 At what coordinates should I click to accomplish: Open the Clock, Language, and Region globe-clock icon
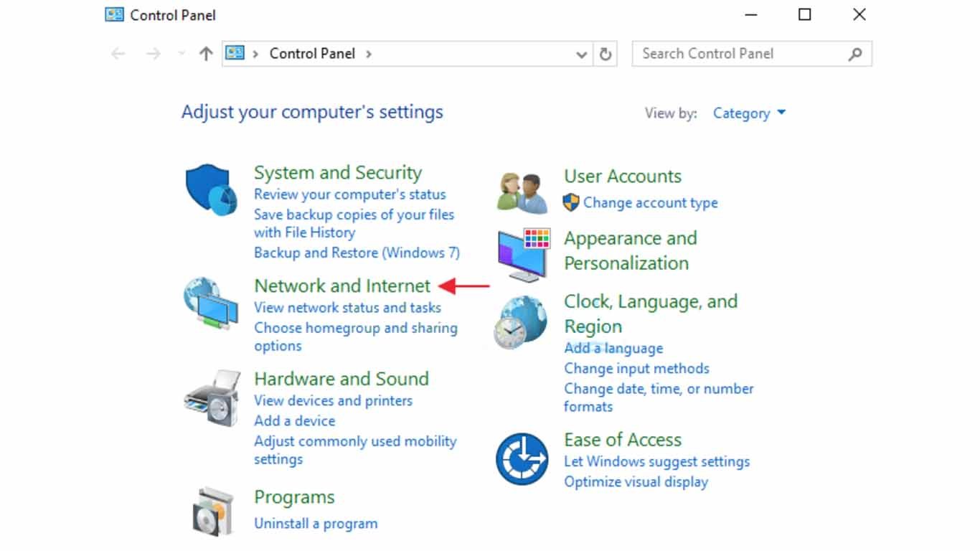521,323
